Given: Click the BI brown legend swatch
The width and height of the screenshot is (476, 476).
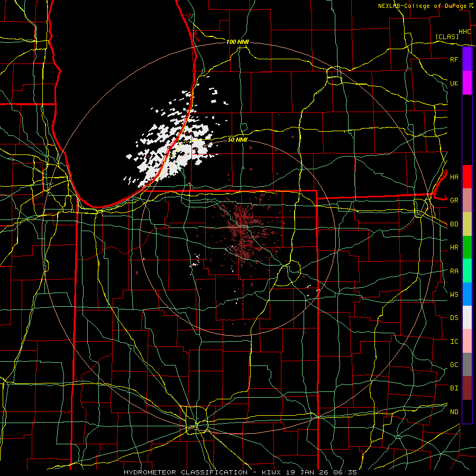Looking at the screenshot, I should point(467,388).
